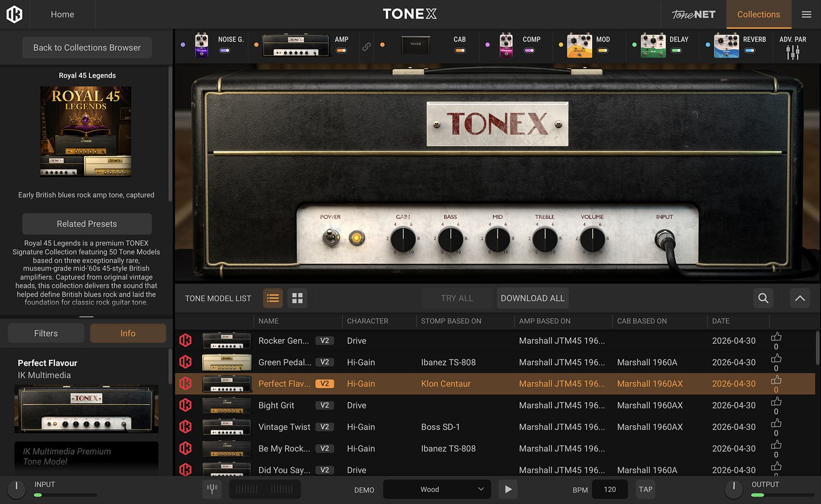Click DOWNLOAD ALL button

[x=532, y=298]
